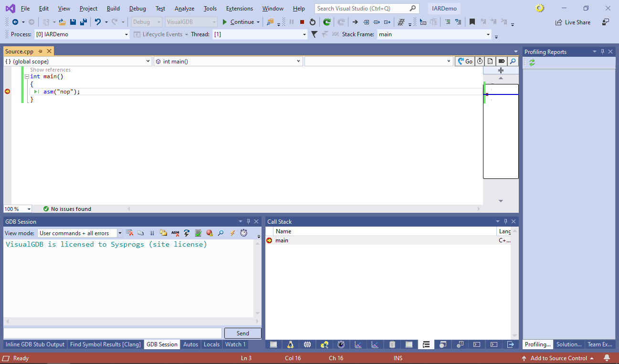Click the breakpoint marker on line 3
Screen dimensions: 619x364
[x=7, y=92]
